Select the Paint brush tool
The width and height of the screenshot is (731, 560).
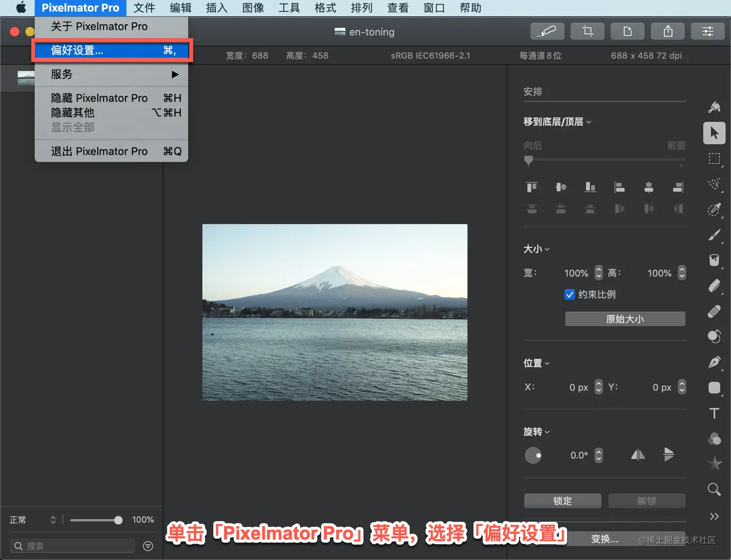[714, 235]
